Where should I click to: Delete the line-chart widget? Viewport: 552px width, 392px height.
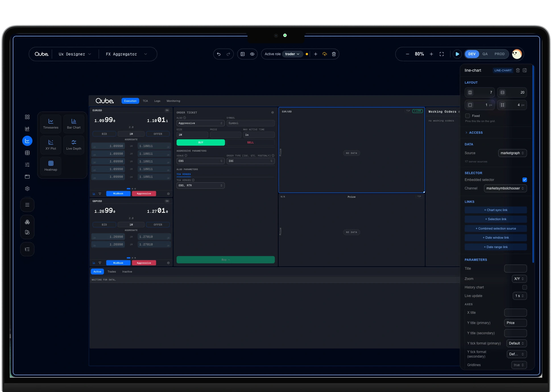coord(518,70)
